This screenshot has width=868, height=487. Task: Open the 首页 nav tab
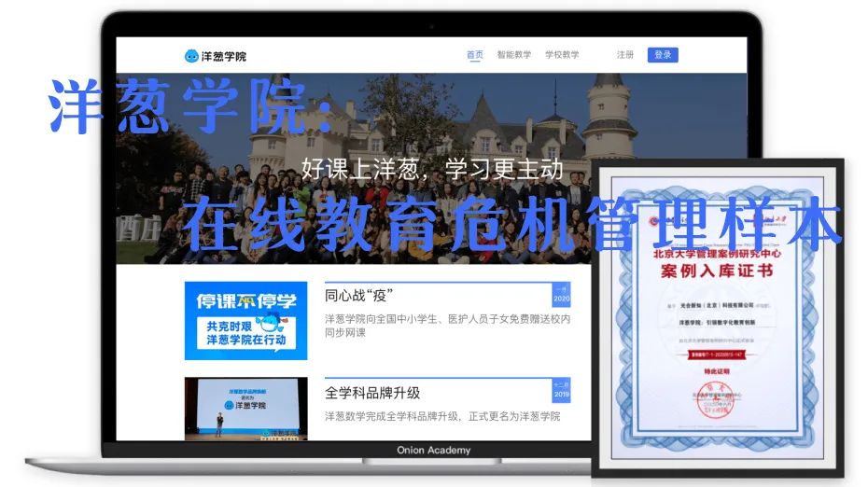[474, 54]
